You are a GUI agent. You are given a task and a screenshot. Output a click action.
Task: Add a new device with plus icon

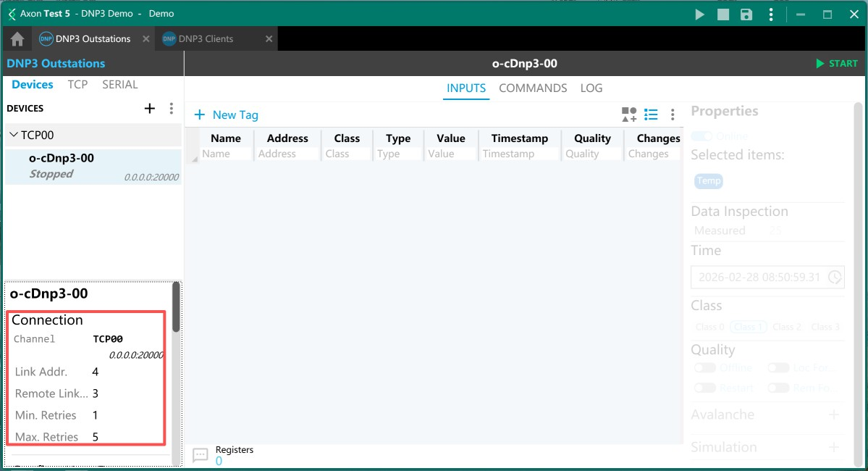(x=150, y=109)
